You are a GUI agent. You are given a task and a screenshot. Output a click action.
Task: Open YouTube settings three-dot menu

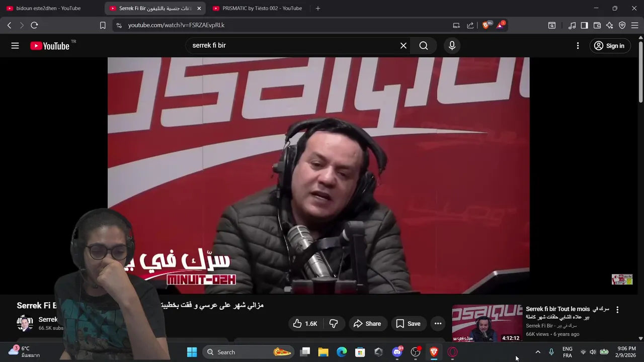coord(578,46)
